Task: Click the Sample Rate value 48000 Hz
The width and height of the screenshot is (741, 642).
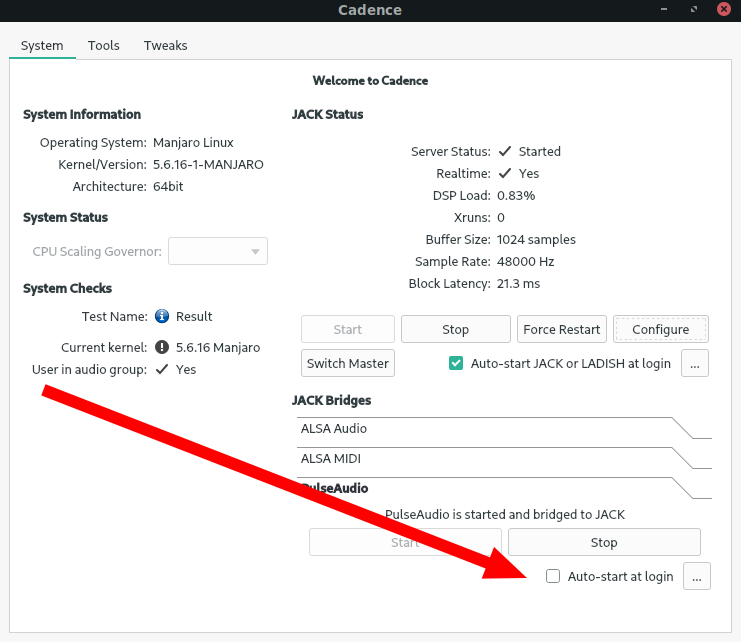Action: [526, 261]
